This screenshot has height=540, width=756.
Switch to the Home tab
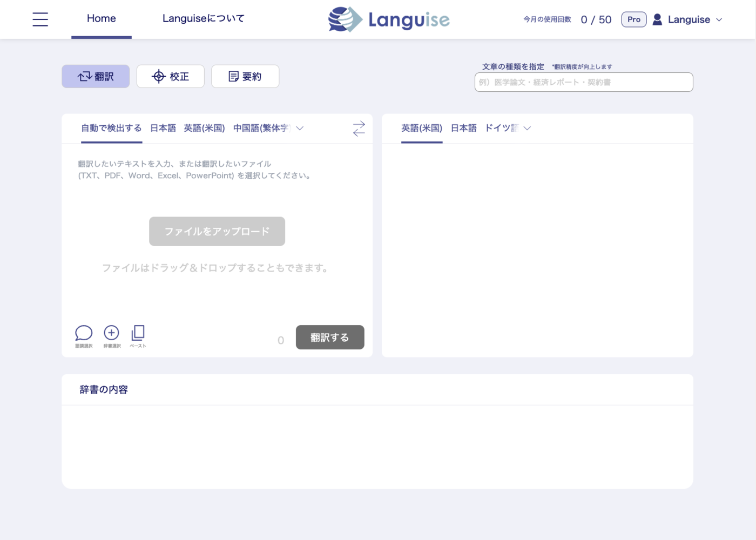[101, 18]
